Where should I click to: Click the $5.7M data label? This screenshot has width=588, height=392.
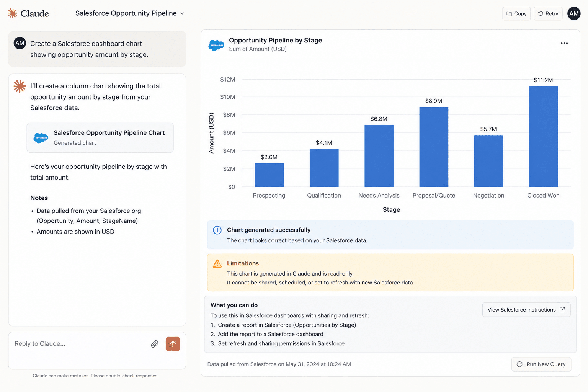point(488,129)
